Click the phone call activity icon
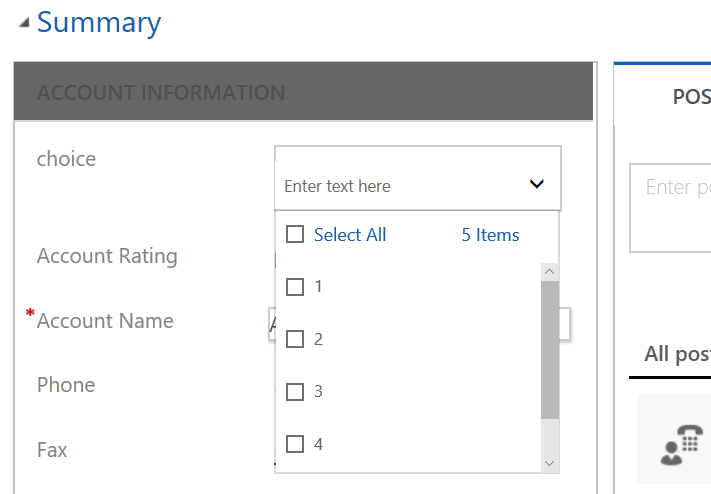Viewport: 711px width, 494px height. click(x=681, y=443)
